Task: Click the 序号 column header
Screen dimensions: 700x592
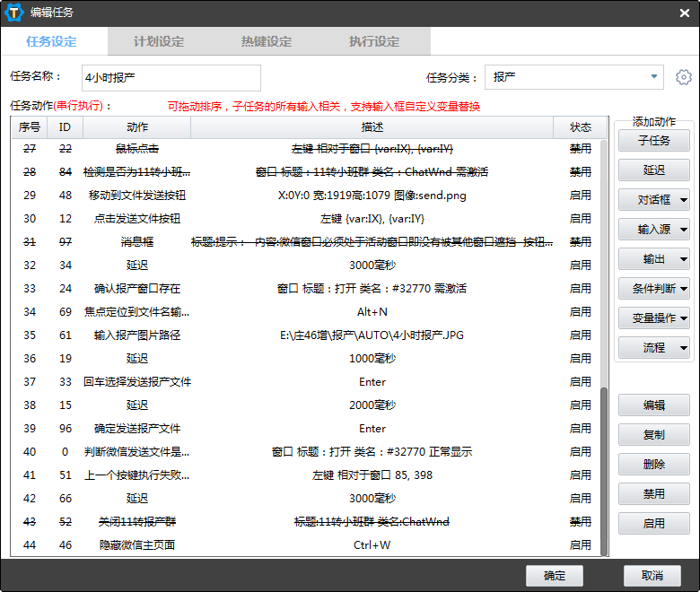Action: (30, 127)
